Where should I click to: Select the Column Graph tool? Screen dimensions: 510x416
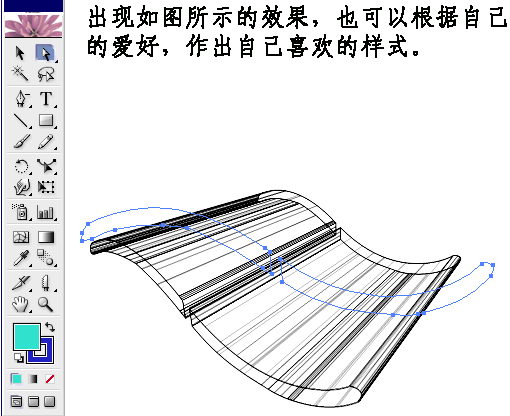pos(46,212)
